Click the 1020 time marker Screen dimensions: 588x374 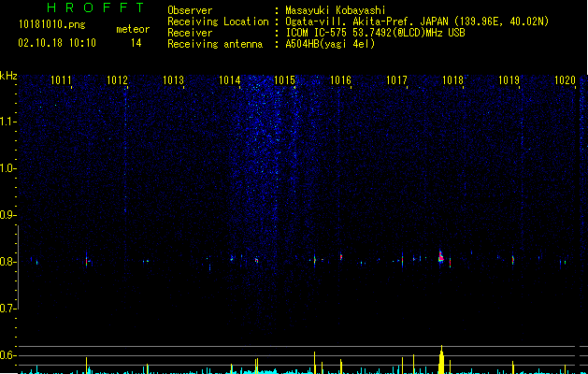coord(566,80)
